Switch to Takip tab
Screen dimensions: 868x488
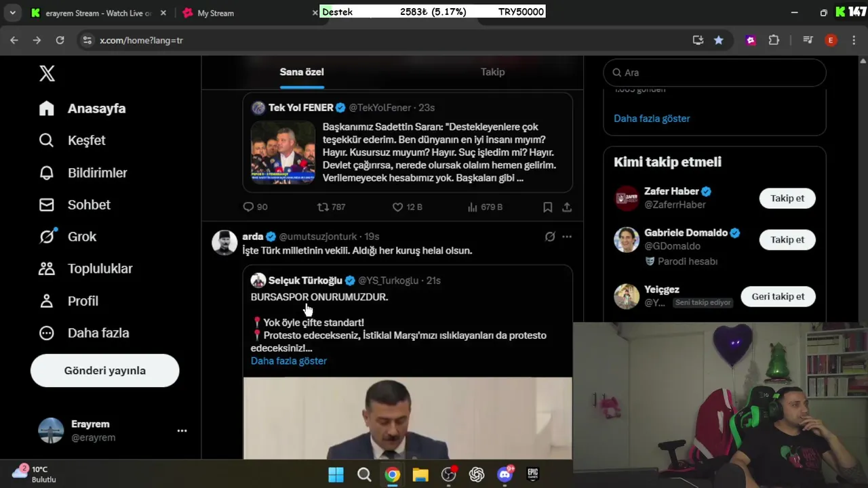pos(493,72)
